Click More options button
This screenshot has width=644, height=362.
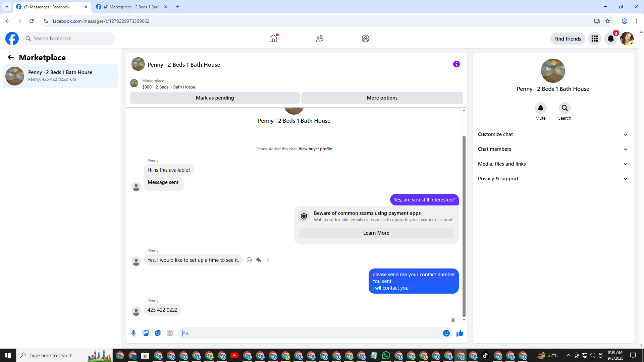click(382, 98)
